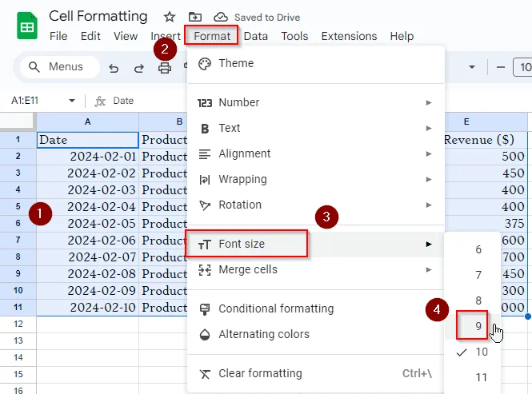Viewport: 532px width, 394px height.
Task: Click the Theme palette icon
Action: [x=205, y=64]
